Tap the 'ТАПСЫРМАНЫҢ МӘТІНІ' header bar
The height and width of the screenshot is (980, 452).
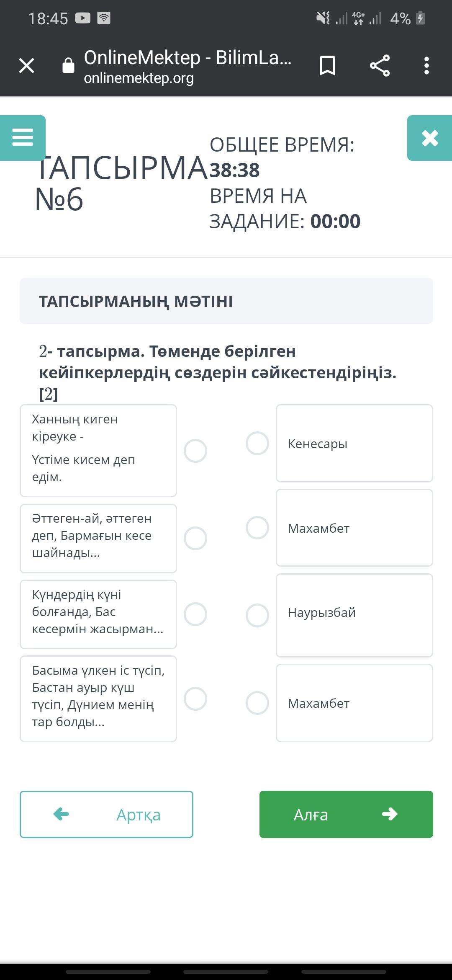[x=226, y=301]
